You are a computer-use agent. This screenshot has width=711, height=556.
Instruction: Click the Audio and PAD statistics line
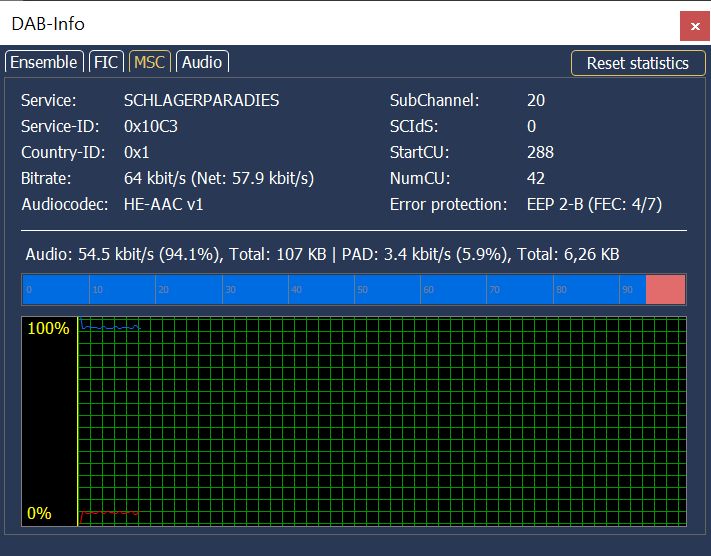(320, 255)
